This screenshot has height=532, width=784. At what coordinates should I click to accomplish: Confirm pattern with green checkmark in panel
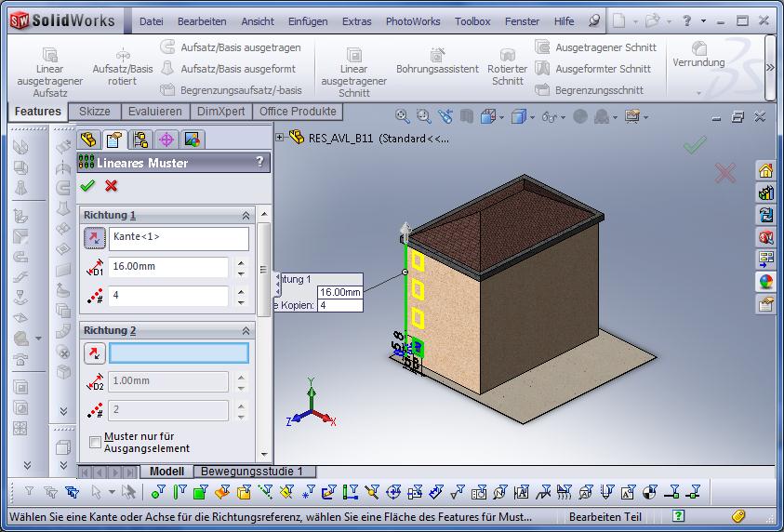click(x=89, y=186)
